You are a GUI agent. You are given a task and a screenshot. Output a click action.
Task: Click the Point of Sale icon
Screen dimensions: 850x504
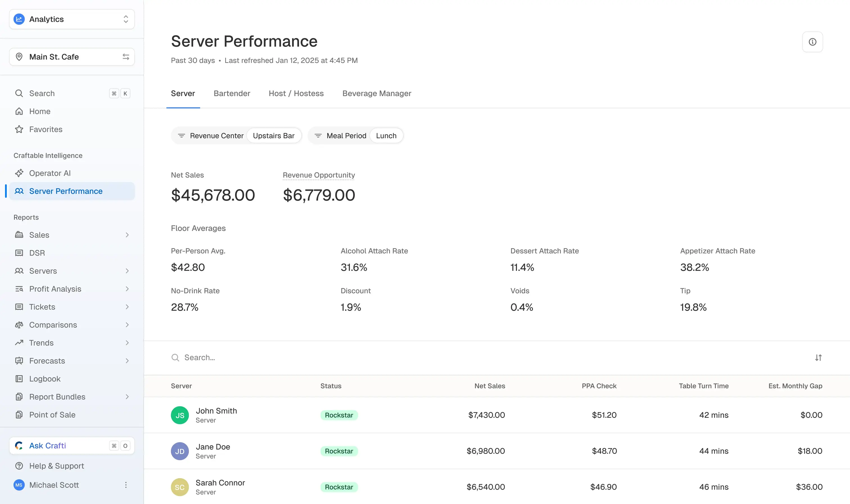pos(19,415)
